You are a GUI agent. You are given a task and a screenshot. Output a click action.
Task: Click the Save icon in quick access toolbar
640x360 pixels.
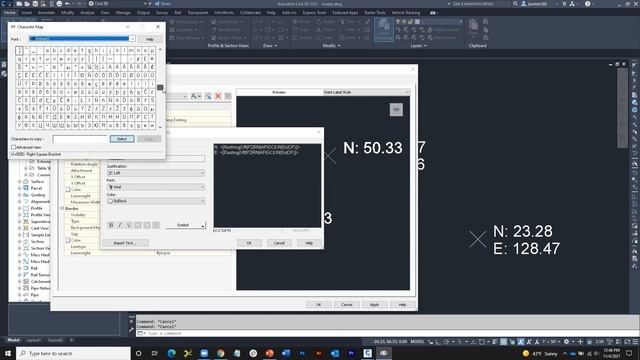35,4
